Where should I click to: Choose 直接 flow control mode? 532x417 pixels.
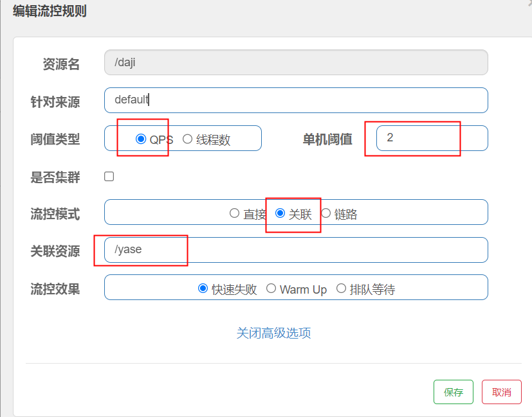tap(235, 213)
